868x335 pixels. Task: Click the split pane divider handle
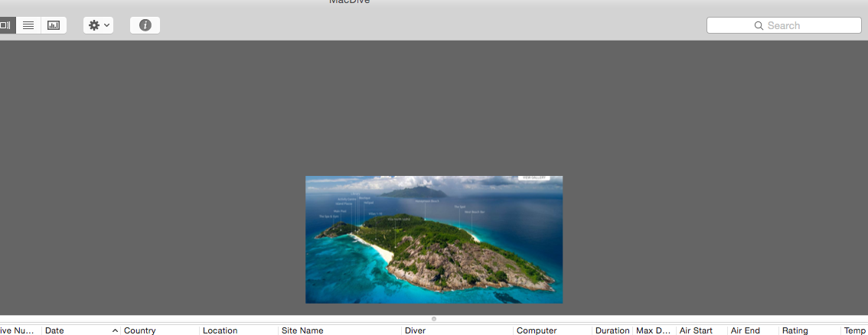point(434,319)
